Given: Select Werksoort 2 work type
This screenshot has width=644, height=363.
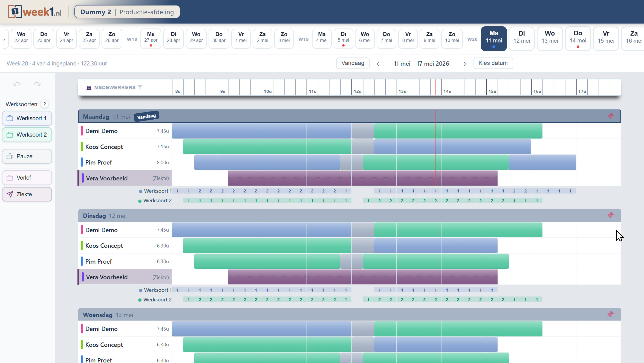Looking at the screenshot, I should (x=27, y=135).
